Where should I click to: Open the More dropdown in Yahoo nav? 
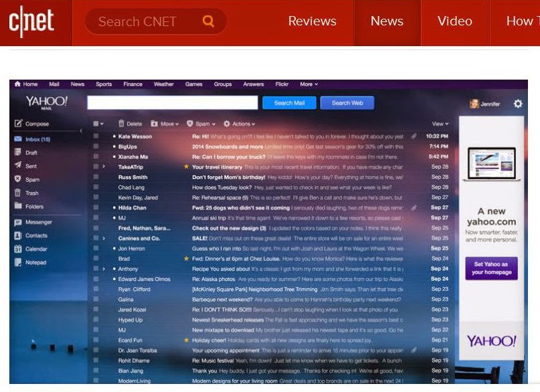(x=309, y=84)
